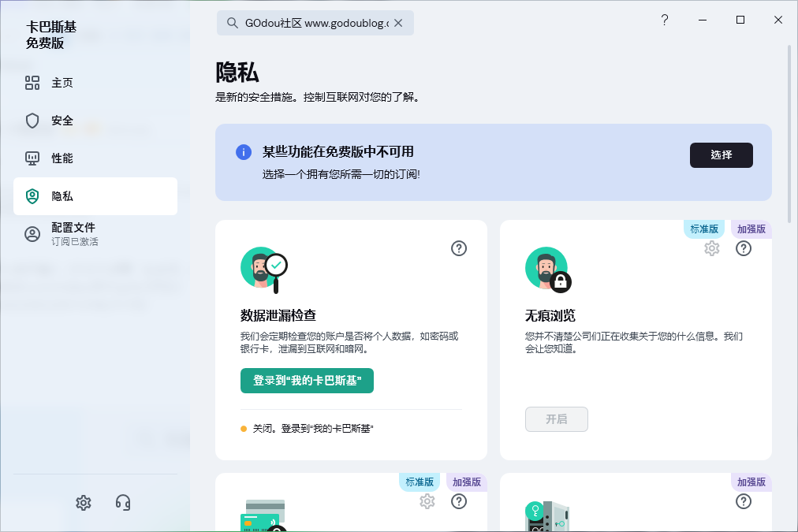The image size is (798, 532).
Task: Open the settings gear icon at bottom left
Action: click(83, 502)
